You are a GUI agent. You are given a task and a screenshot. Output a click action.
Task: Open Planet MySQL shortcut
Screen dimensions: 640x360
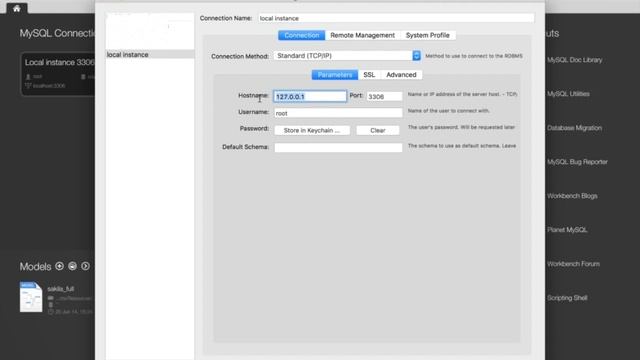[x=567, y=230]
